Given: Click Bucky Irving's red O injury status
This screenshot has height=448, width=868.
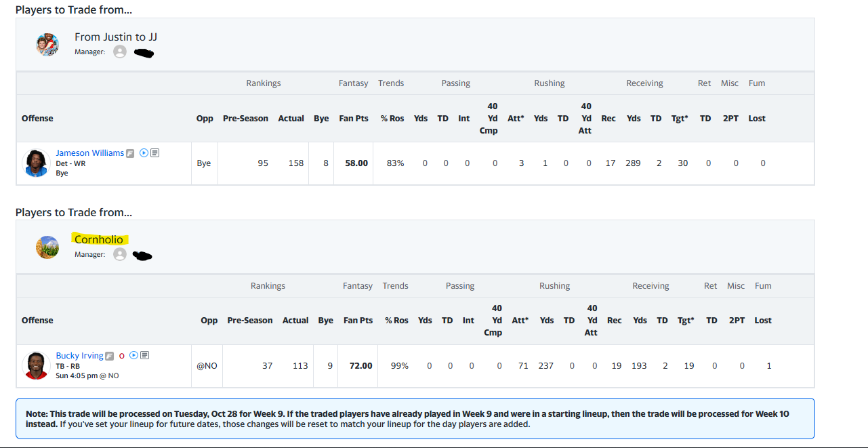Looking at the screenshot, I should point(122,356).
